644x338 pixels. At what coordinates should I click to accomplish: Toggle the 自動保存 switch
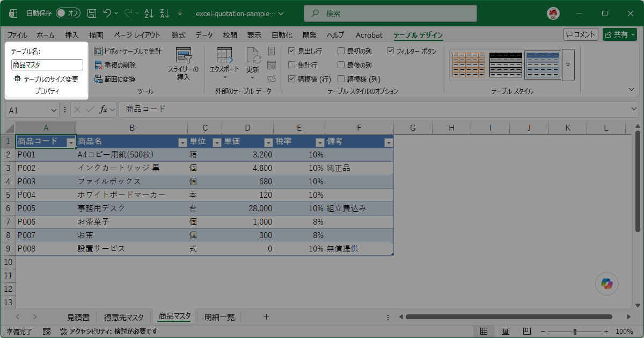[68, 13]
